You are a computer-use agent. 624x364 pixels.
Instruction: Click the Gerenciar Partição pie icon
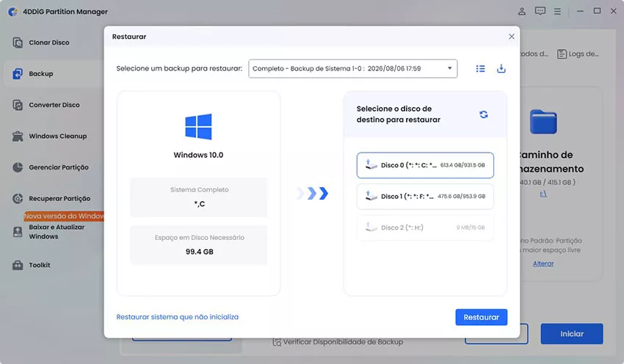18,167
